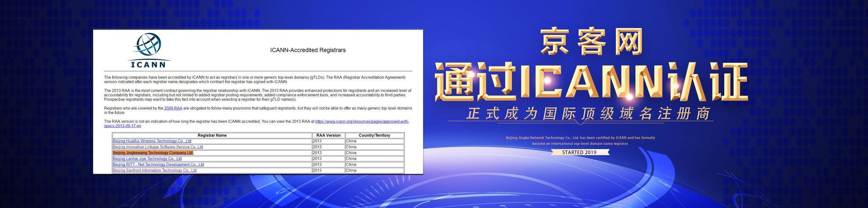The image size is (868, 208).
Task: Click 2013 in the Beijing Innovative Linkage row
Action: click(x=317, y=147)
